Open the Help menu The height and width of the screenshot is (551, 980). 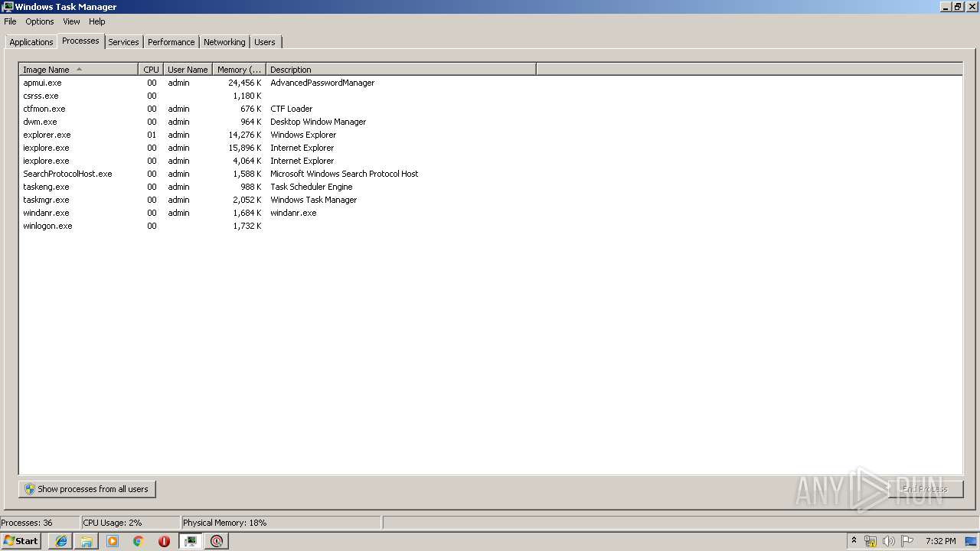[96, 21]
